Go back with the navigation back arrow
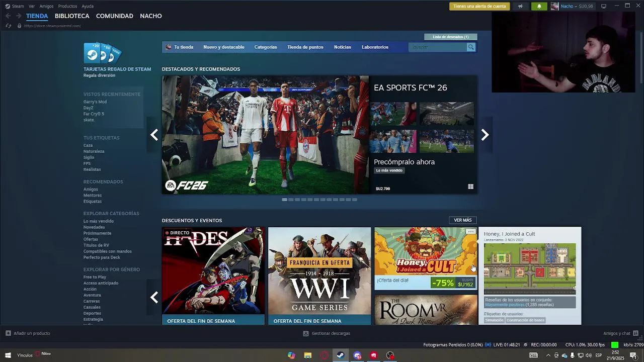 point(8,16)
